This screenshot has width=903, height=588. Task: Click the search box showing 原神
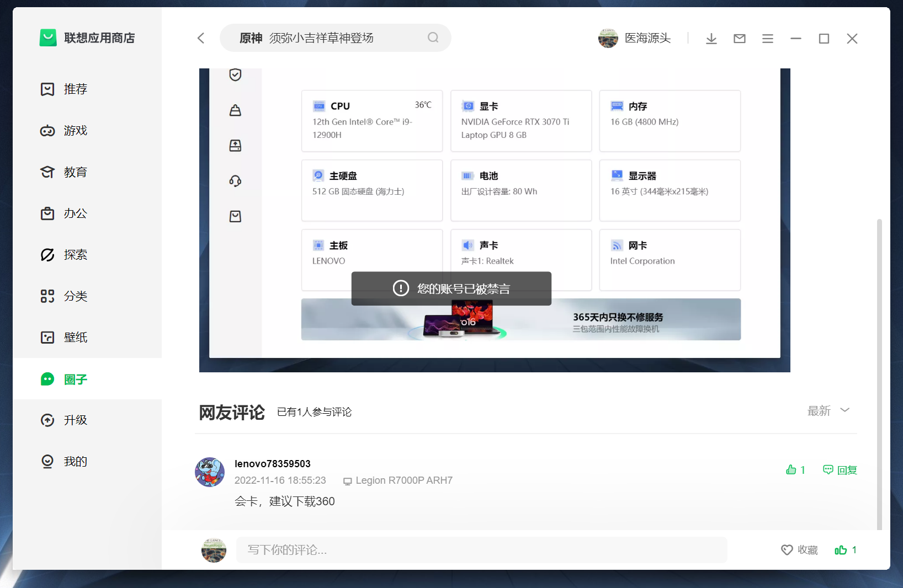click(335, 38)
